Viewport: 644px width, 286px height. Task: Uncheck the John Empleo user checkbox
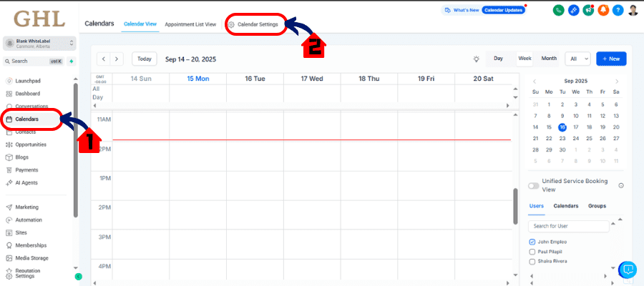pos(532,242)
